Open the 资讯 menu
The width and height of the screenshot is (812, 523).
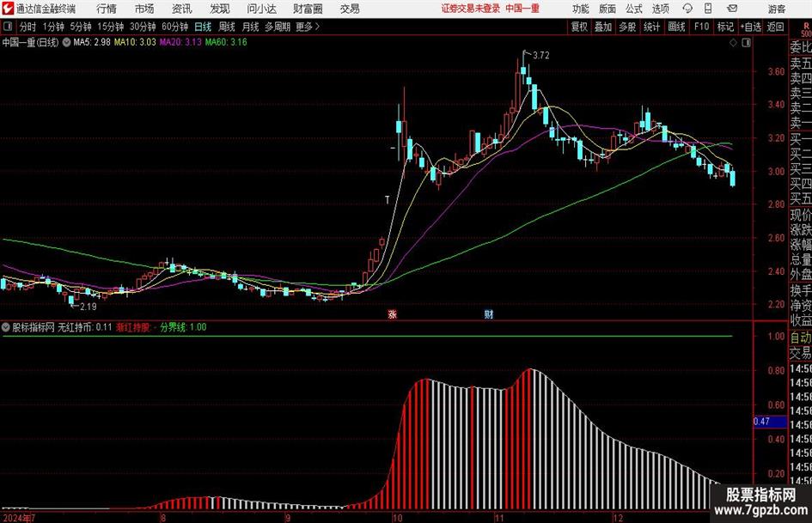[182, 9]
